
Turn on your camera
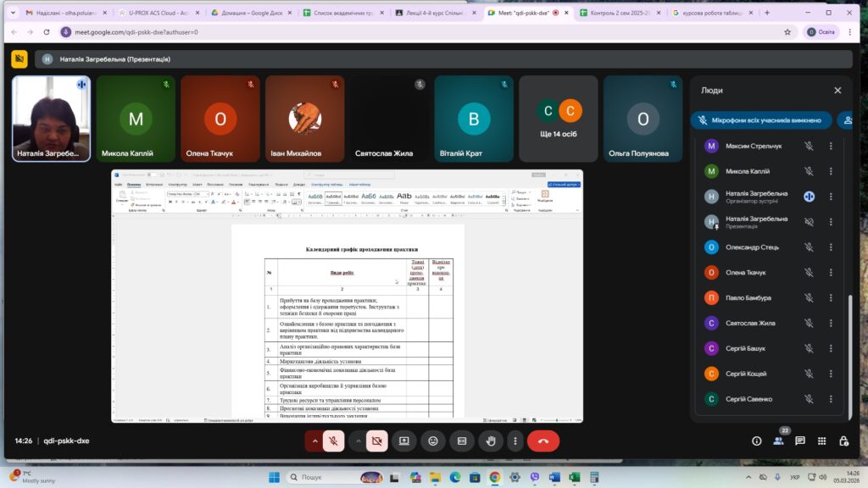click(x=377, y=441)
